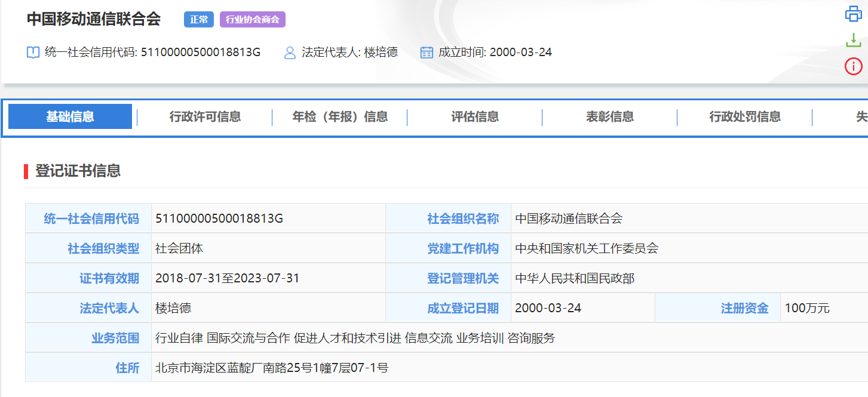Image resolution: width=868 pixels, height=397 pixels.
Task: Click the label 登记管理机关
Action: point(463,278)
